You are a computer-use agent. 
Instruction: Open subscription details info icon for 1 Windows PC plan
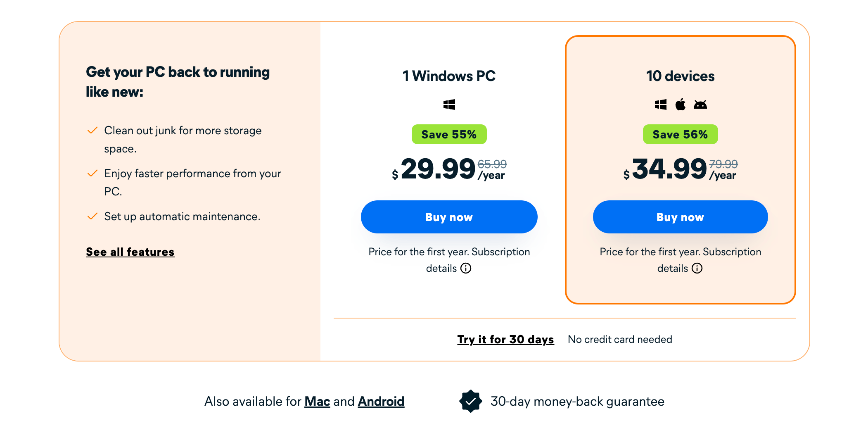click(x=466, y=269)
